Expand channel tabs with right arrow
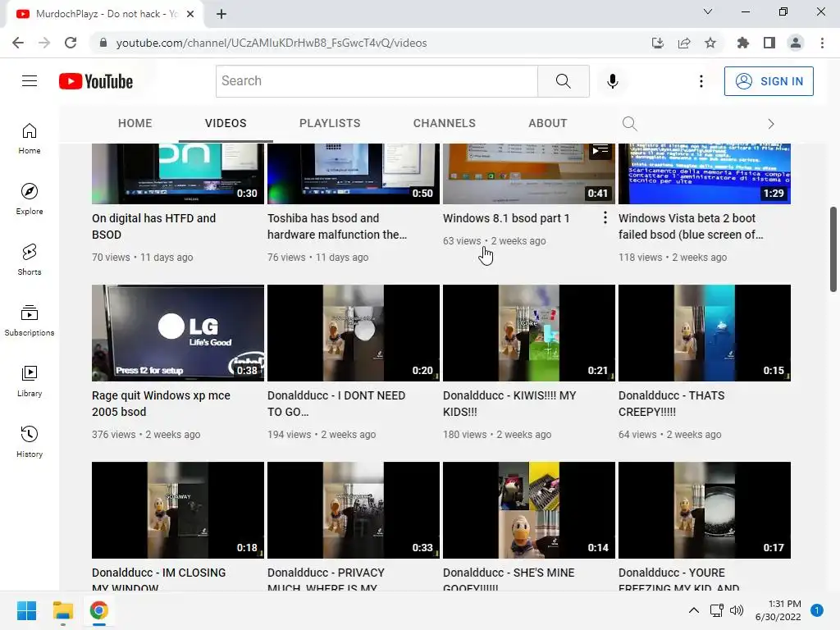Screen dimensions: 840x630 pos(771,124)
